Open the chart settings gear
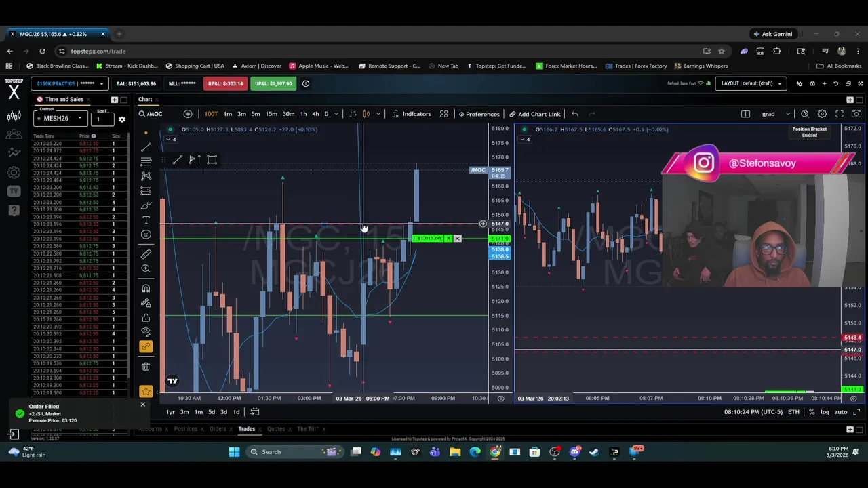The height and width of the screenshot is (488, 868). pyautogui.click(x=822, y=114)
